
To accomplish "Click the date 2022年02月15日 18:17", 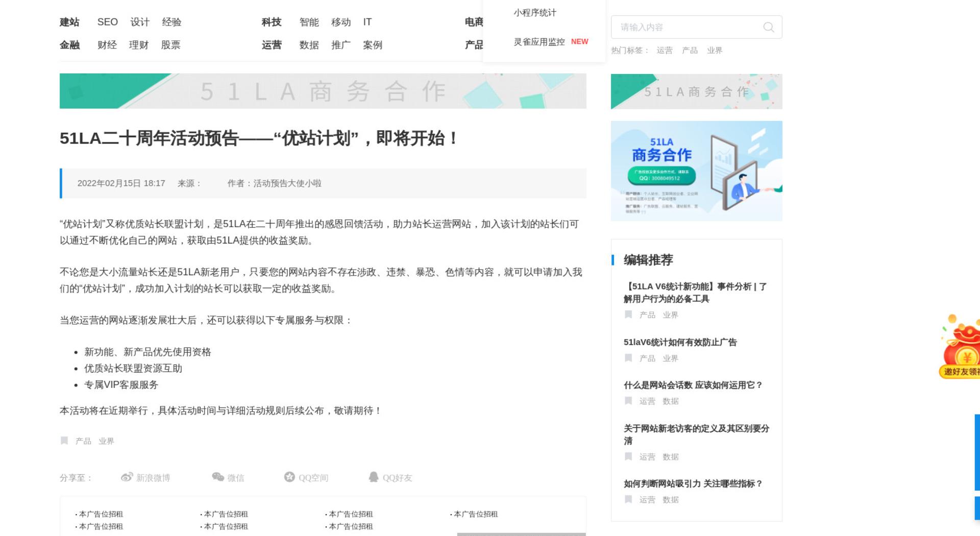I will [x=121, y=183].
